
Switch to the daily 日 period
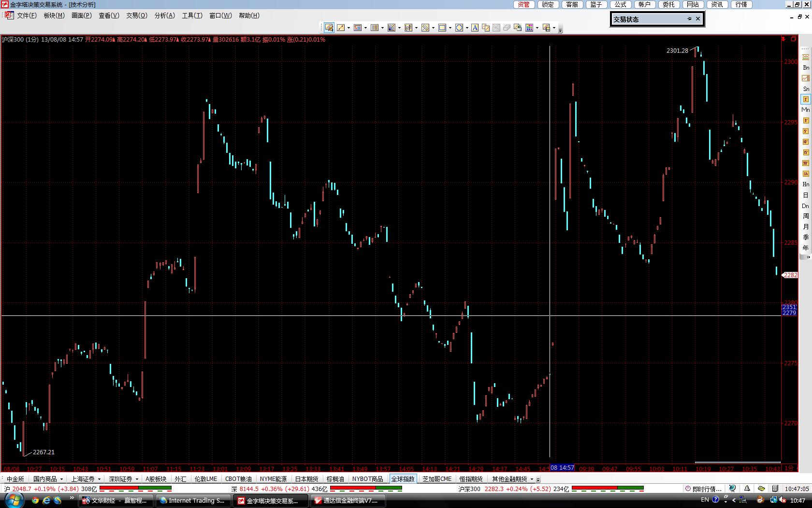tap(806, 195)
